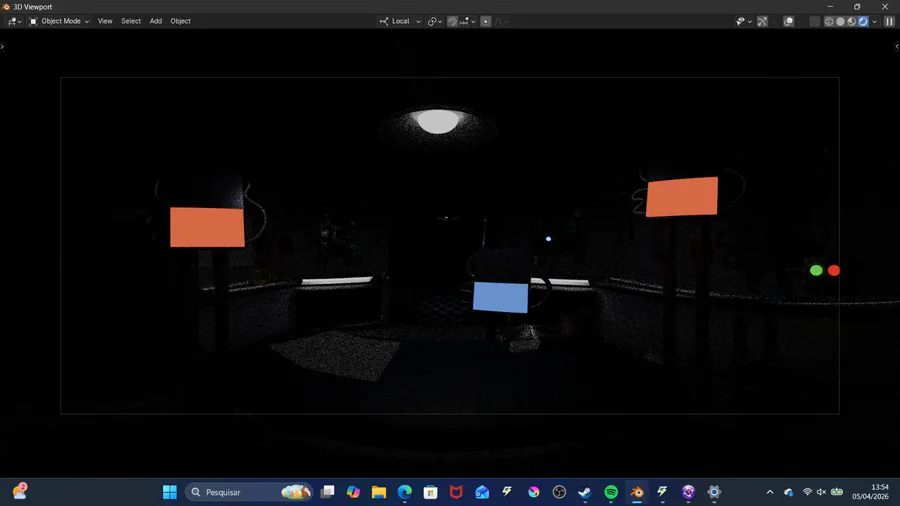
Task: Open the Local transform orientation dropdown
Action: (x=400, y=21)
